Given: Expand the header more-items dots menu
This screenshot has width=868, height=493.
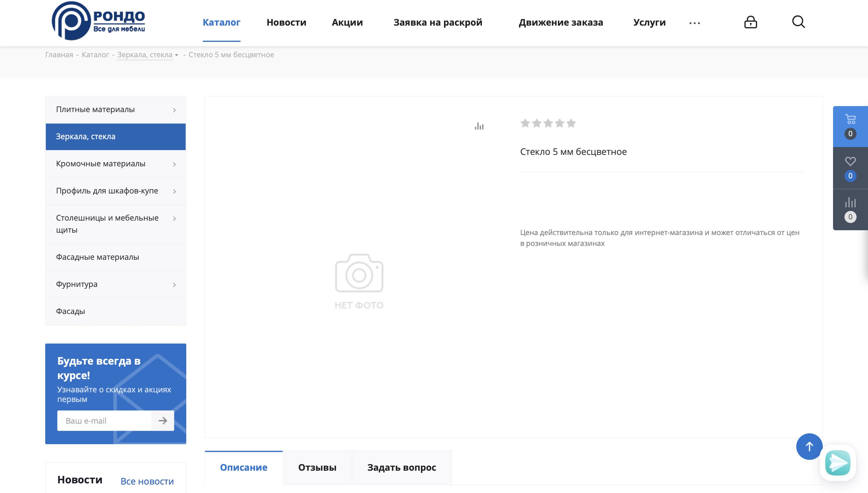Looking at the screenshot, I should click(694, 23).
